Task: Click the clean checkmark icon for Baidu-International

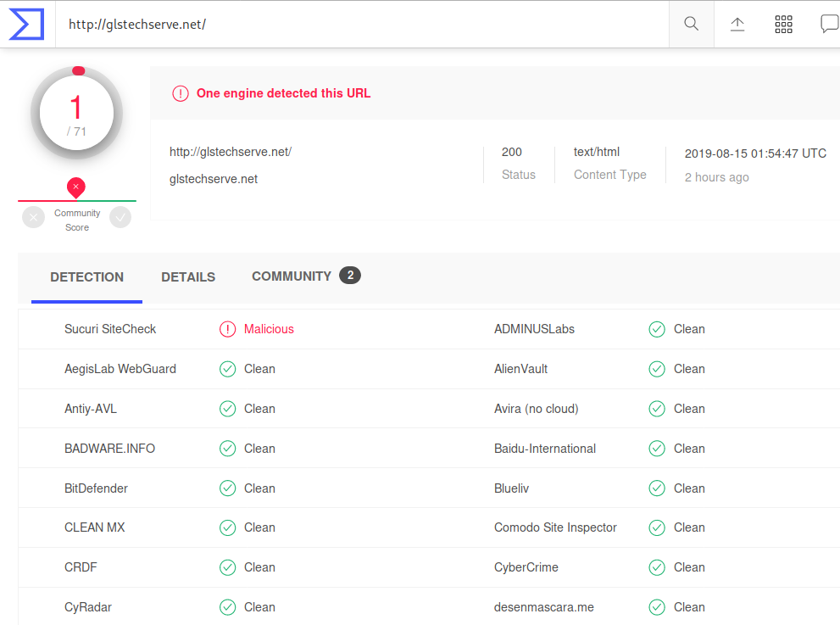Action: tap(657, 448)
